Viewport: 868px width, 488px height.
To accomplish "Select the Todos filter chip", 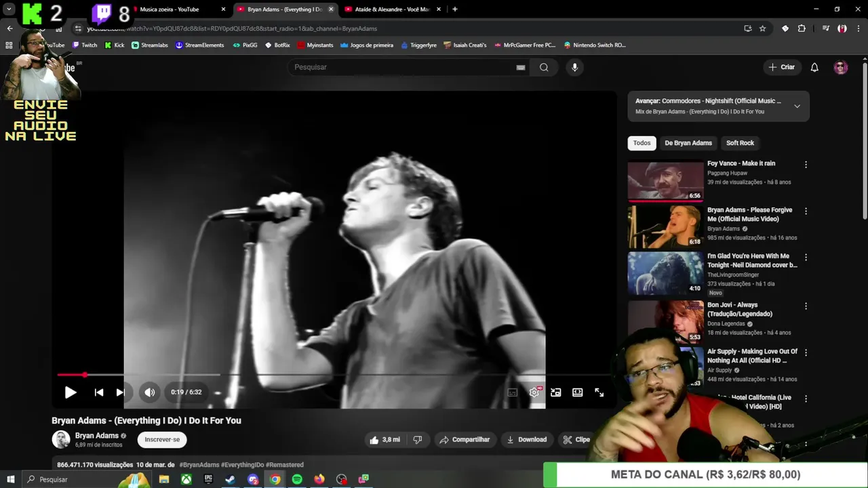I will point(642,143).
